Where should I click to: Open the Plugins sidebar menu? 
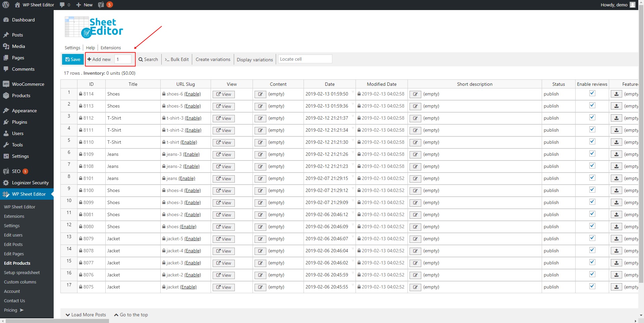[19, 122]
